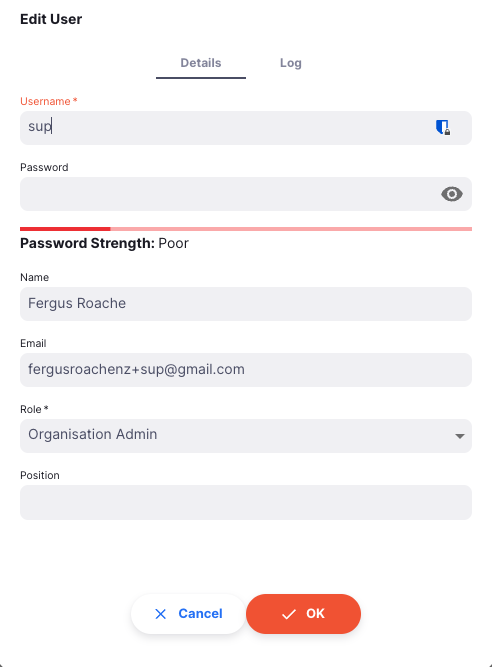Open the Organisation Admin role selector
This screenshot has height=667, width=492.
pos(246,436)
